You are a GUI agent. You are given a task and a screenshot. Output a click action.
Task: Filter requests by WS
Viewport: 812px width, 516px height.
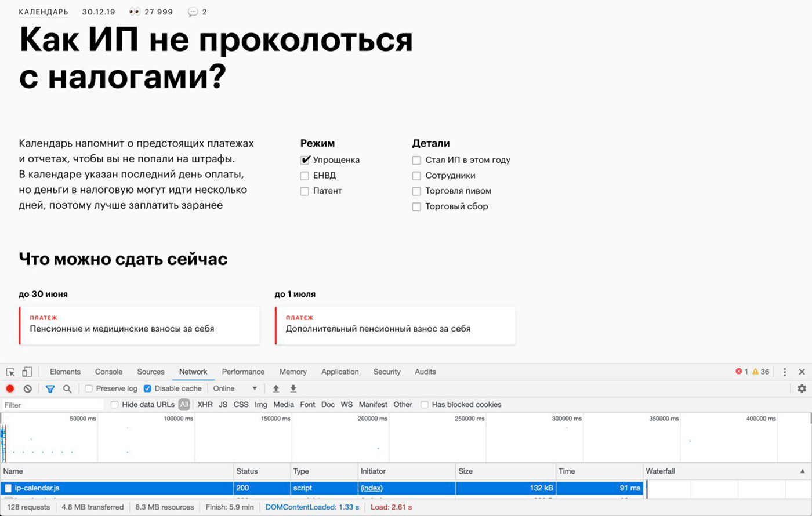click(346, 405)
